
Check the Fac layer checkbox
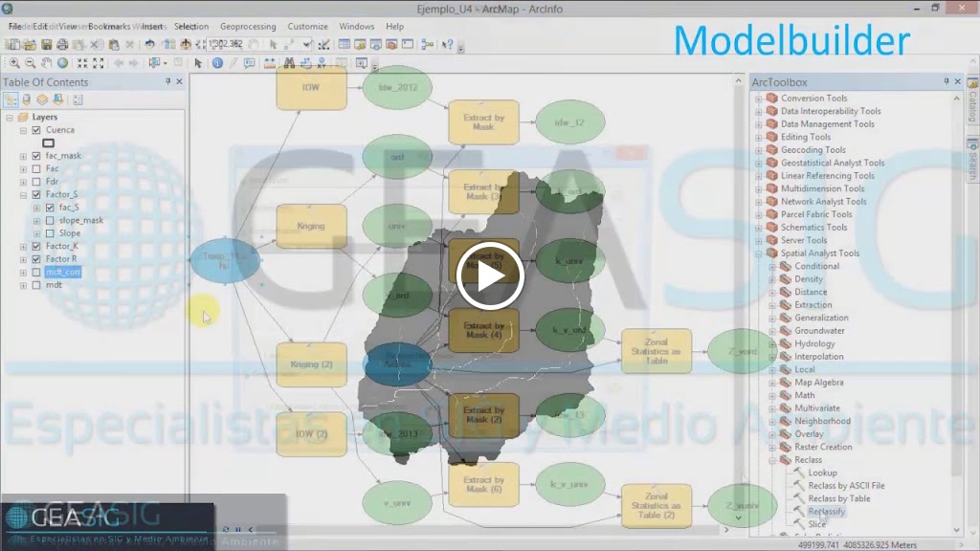pyautogui.click(x=36, y=168)
